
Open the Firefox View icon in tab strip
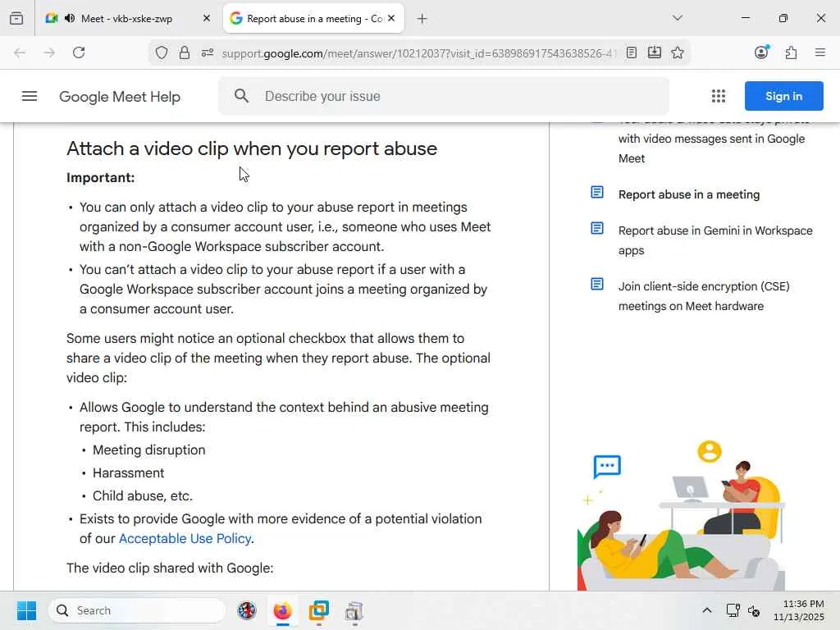(x=16, y=18)
